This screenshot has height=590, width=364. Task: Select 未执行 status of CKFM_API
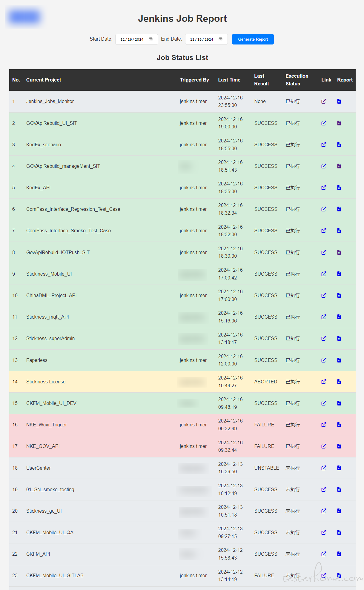click(293, 554)
